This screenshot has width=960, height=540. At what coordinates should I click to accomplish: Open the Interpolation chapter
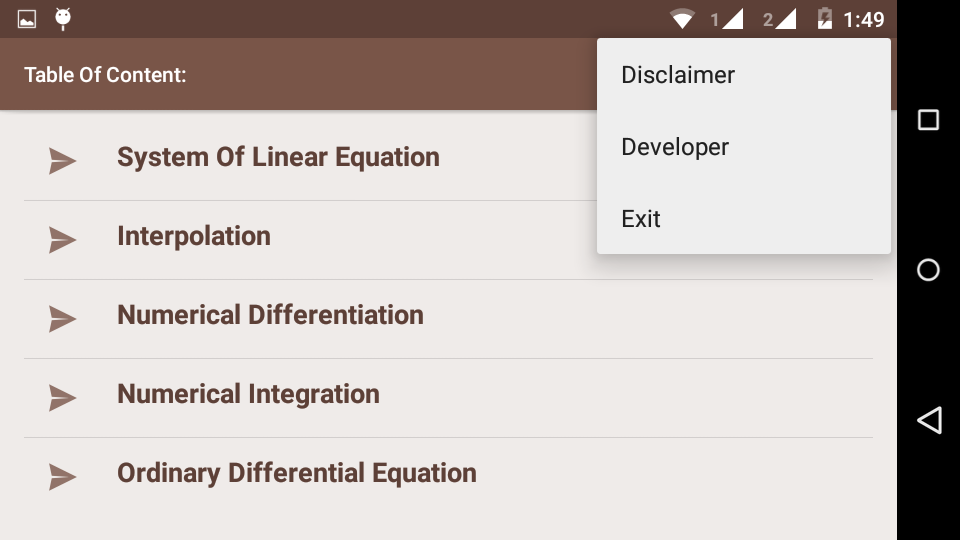(x=194, y=236)
